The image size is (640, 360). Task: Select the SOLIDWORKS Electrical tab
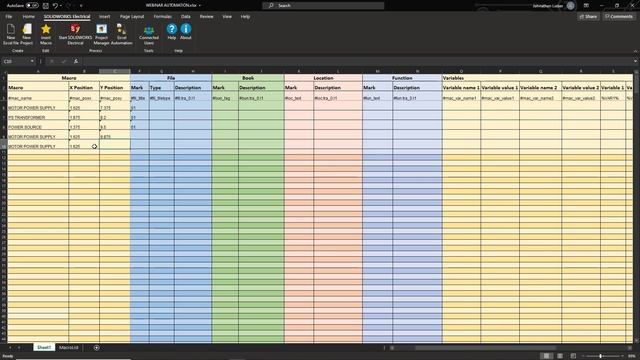[x=67, y=17]
